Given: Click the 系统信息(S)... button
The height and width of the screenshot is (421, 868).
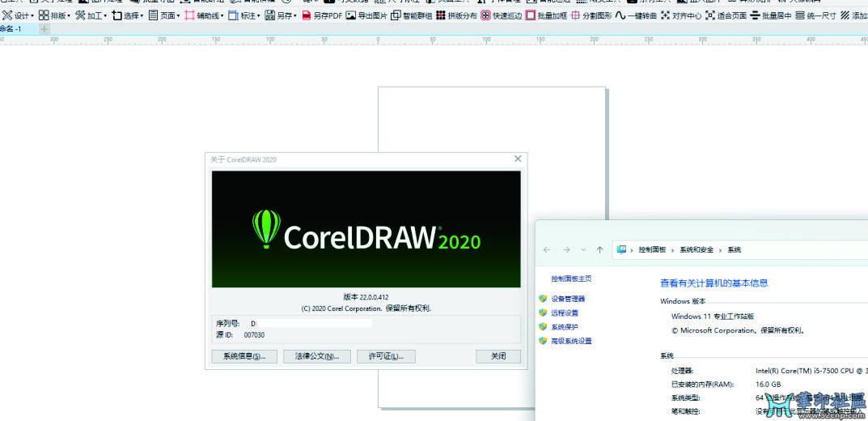Looking at the screenshot, I should [244, 356].
